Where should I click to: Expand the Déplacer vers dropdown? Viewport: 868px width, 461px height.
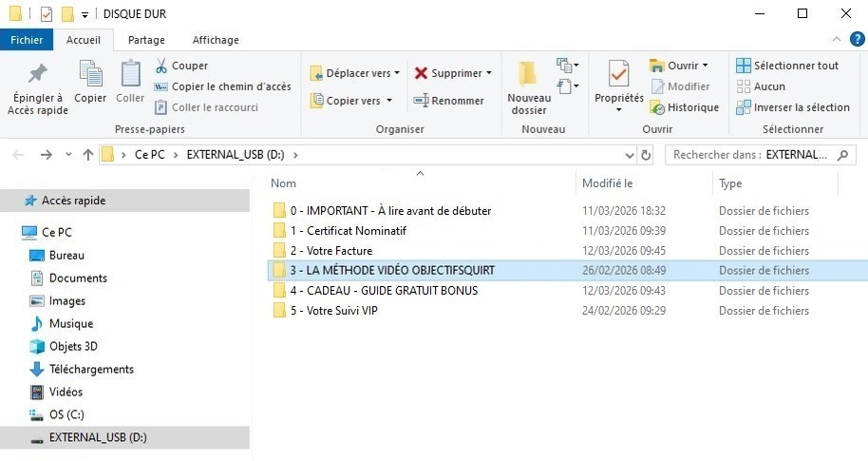(396, 73)
